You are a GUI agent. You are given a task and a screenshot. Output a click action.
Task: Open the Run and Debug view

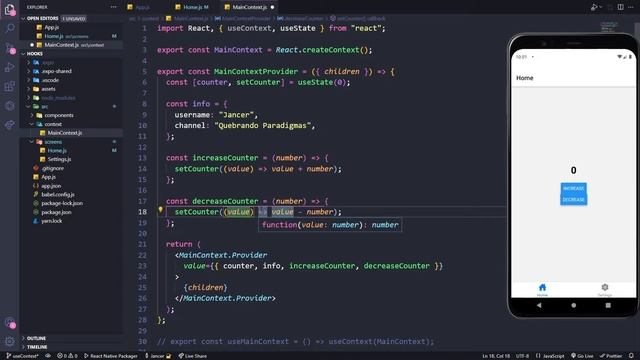[10, 67]
